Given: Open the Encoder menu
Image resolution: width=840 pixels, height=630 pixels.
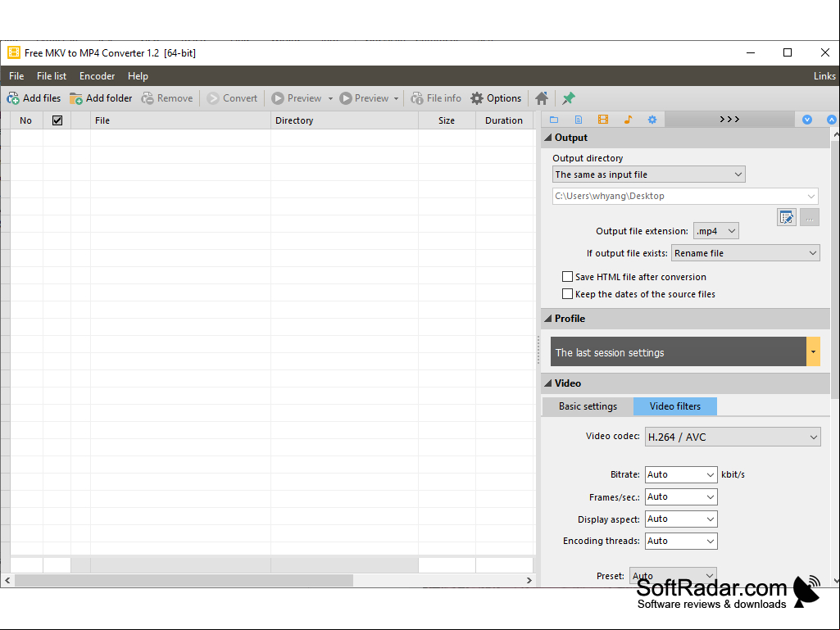Looking at the screenshot, I should 97,76.
